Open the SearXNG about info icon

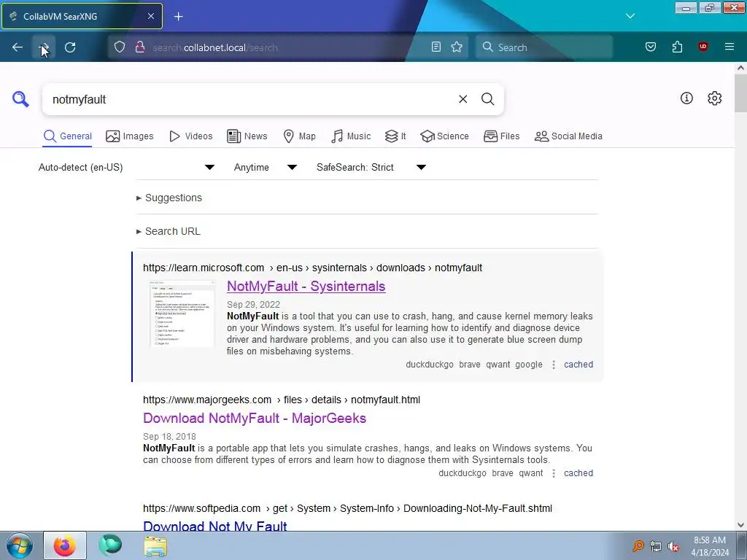tap(686, 98)
